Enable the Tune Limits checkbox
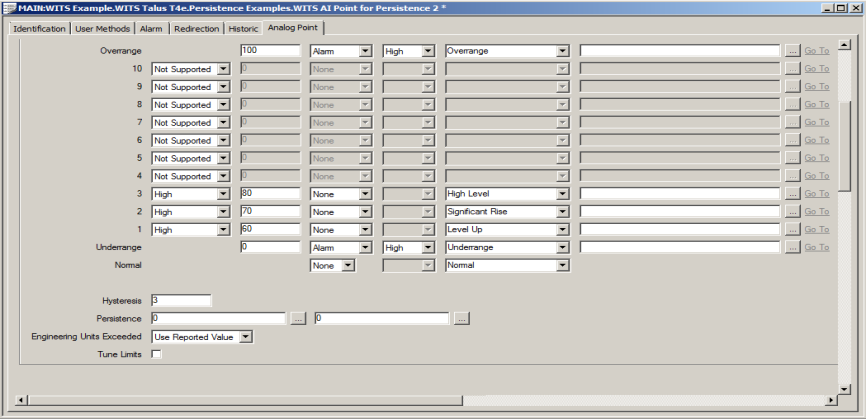 (156, 355)
